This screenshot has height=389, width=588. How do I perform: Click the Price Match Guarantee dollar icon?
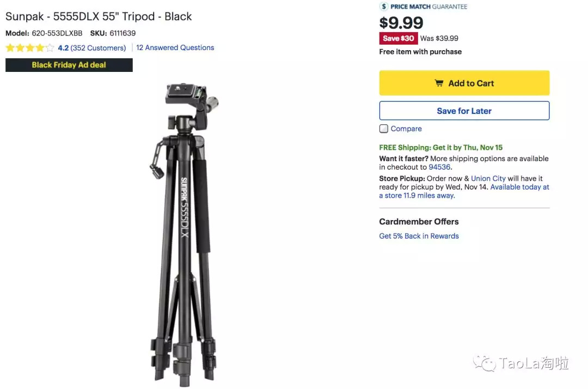[384, 7]
